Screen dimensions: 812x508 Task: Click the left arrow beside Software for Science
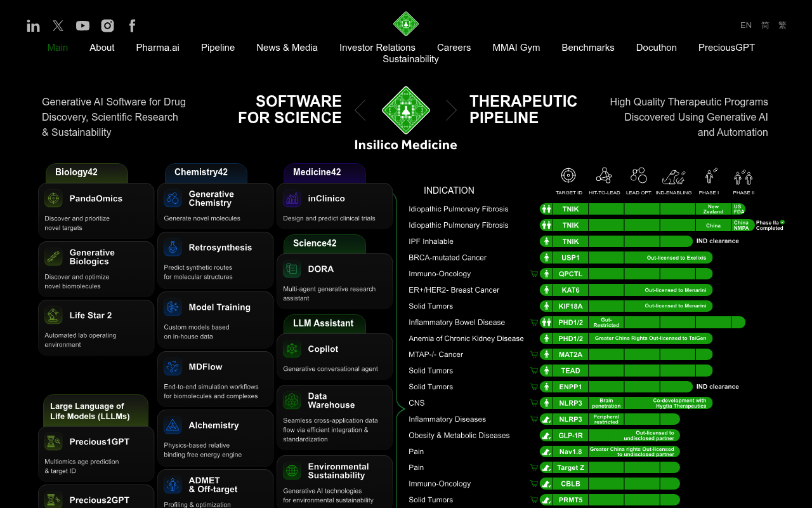tap(360, 110)
